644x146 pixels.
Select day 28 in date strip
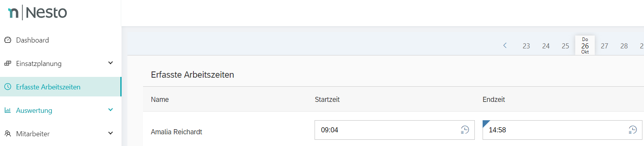(624, 46)
